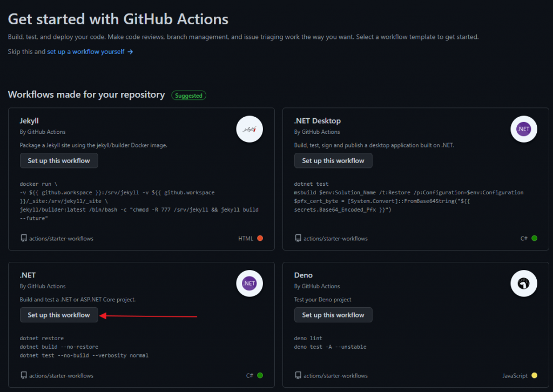The height and width of the screenshot is (392, 553).
Task: Click repo icon in Deno card footer
Action: (x=298, y=375)
